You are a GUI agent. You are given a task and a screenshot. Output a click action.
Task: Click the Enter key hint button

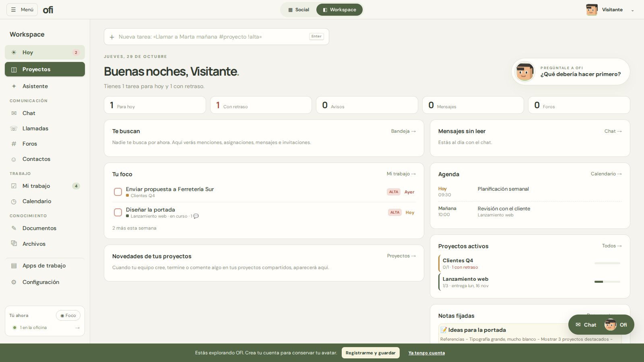click(316, 36)
